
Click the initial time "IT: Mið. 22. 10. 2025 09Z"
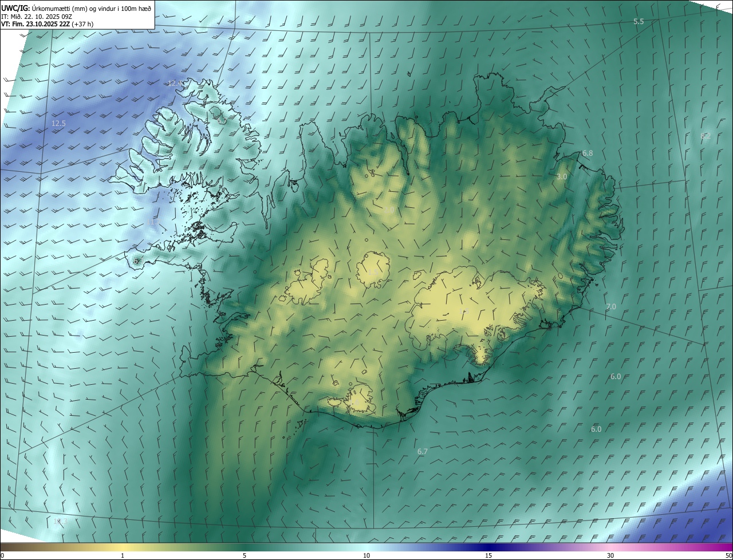36,16
